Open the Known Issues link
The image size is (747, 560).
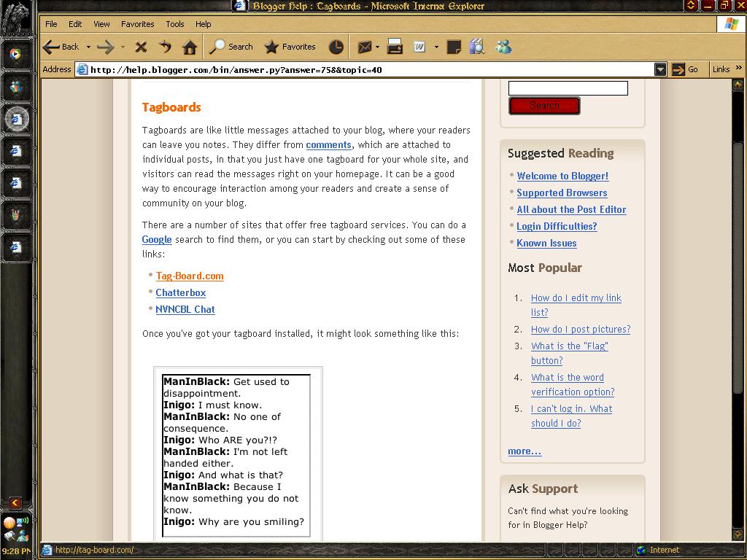[546, 243]
